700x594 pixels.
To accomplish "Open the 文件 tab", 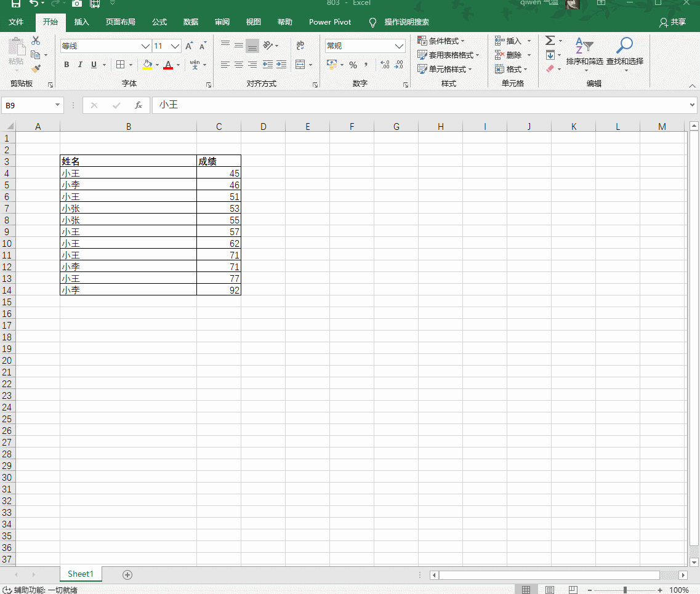I will tap(16, 22).
